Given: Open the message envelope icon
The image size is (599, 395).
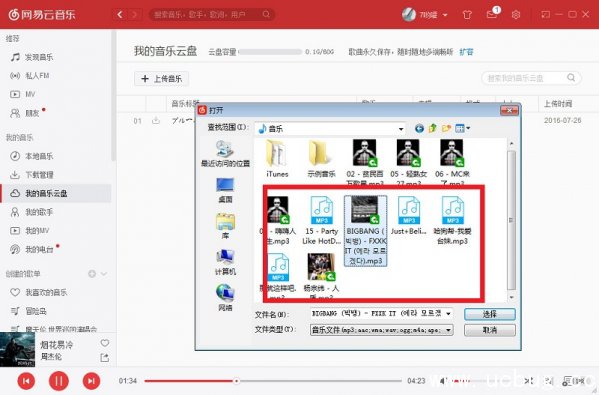Looking at the screenshot, I should click(492, 15).
